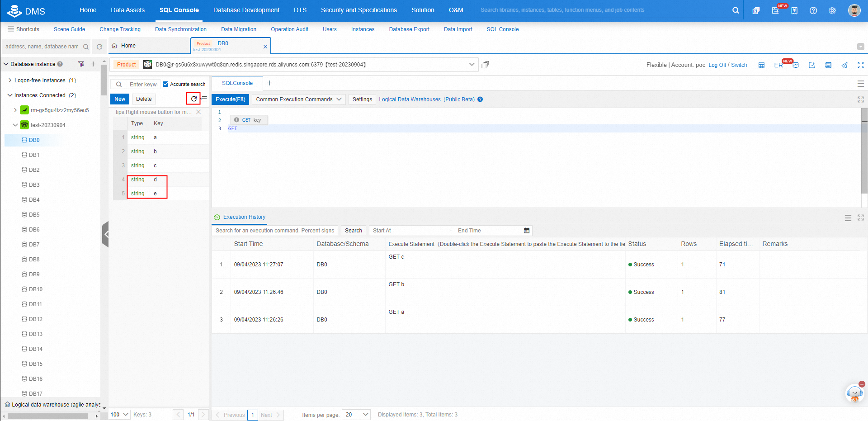Screen dimensions: 868x421
Task: Expand the Execution History pane
Action: [861, 218]
